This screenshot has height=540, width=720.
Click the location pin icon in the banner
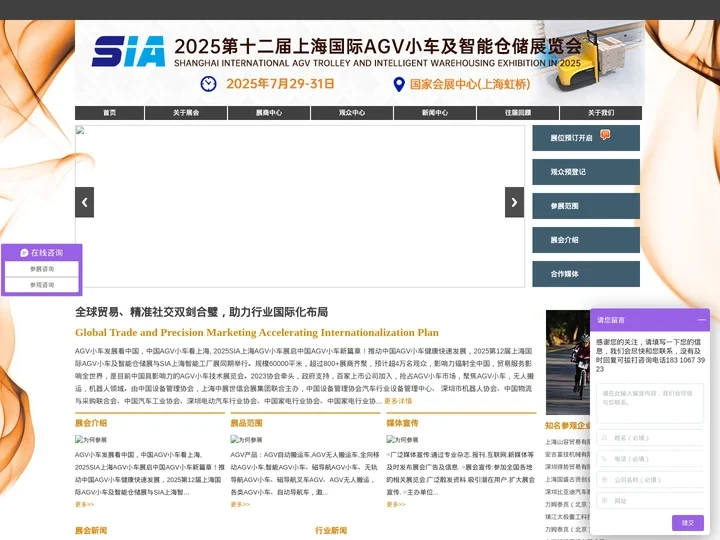[x=399, y=84]
